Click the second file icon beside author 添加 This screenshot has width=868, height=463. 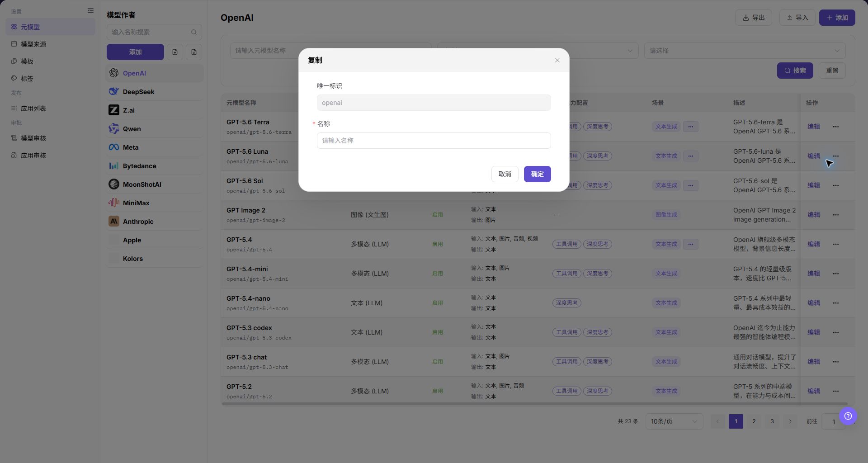[194, 52]
